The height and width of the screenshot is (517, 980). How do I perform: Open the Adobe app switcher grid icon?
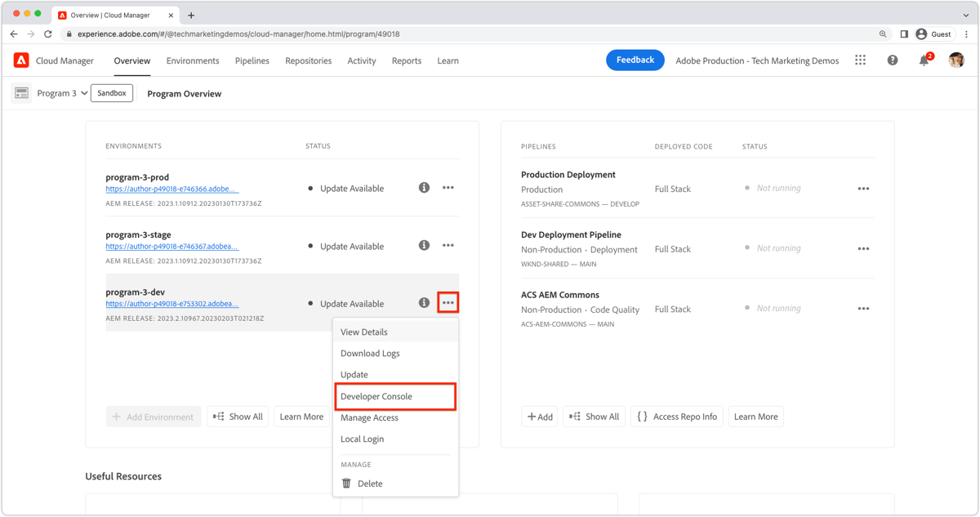(860, 60)
